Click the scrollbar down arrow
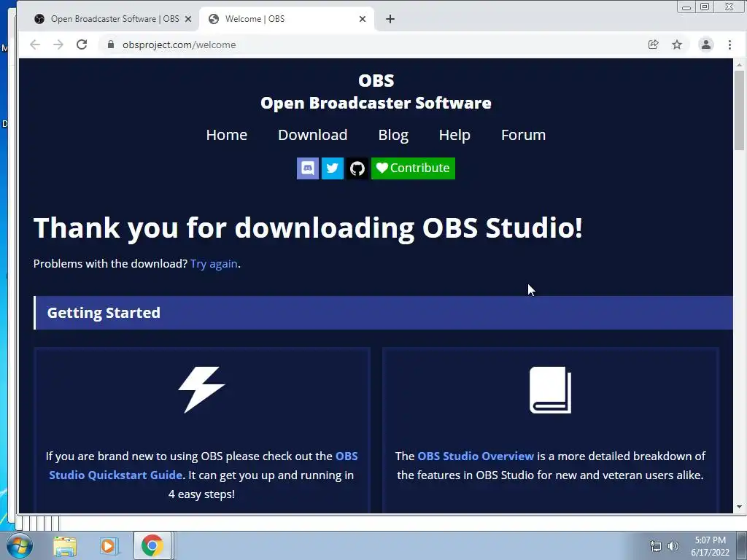Screen dimensions: 747x560 (x=740, y=507)
